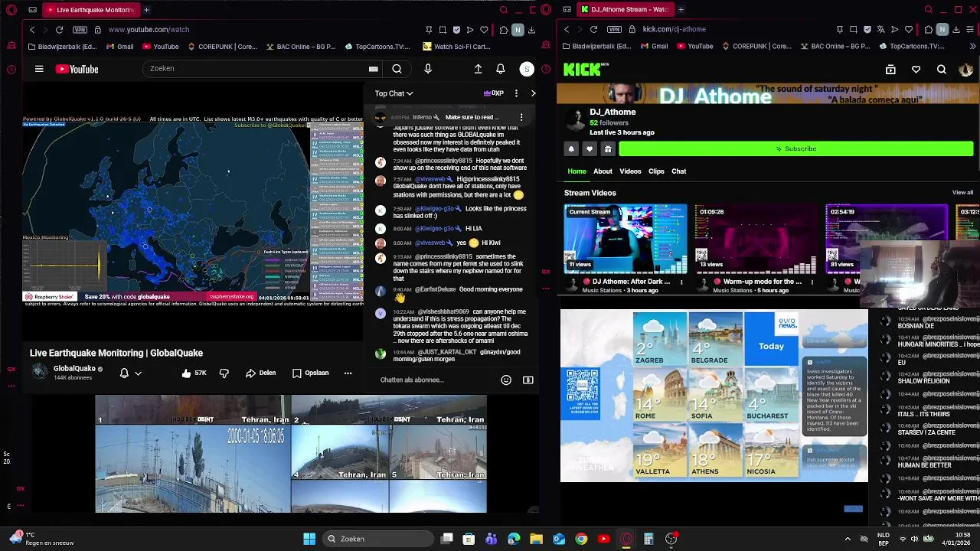Click the YouTube upload/create icon

(478, 69)
